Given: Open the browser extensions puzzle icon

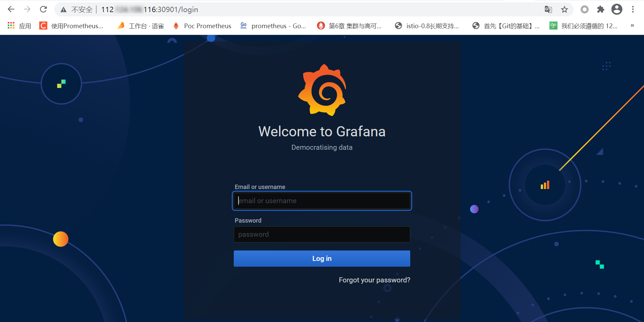Looking at the screenshot, I should [601, 9].
